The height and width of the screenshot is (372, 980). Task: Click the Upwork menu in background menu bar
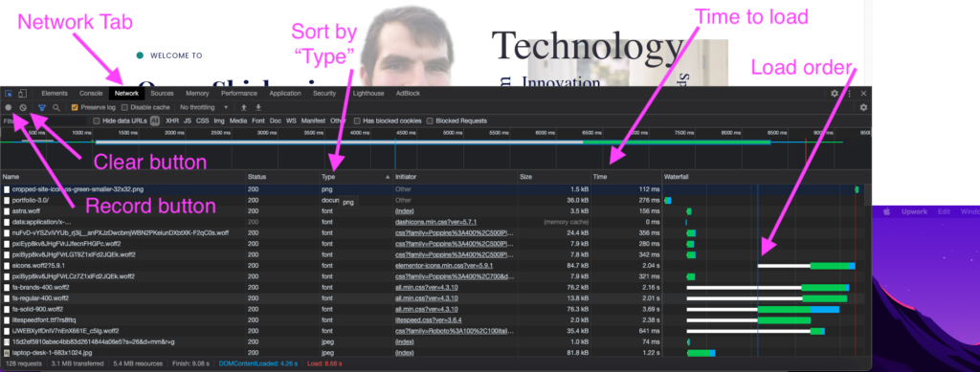914,212
